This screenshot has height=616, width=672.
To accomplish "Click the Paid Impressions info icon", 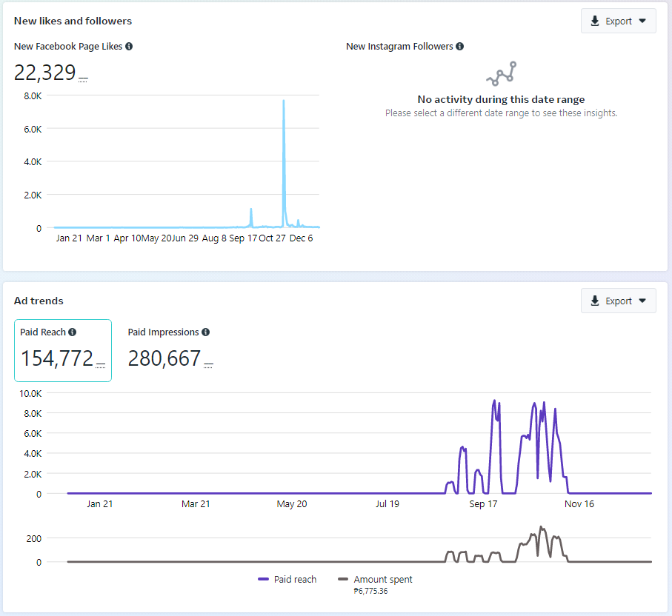I will [205, 332].
